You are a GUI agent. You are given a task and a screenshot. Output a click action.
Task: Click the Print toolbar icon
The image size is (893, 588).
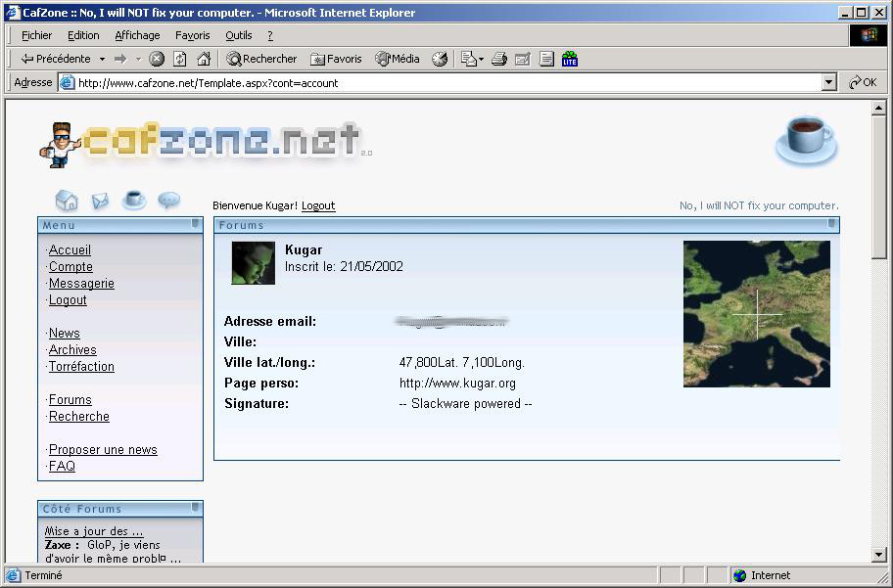pos(499,59)
